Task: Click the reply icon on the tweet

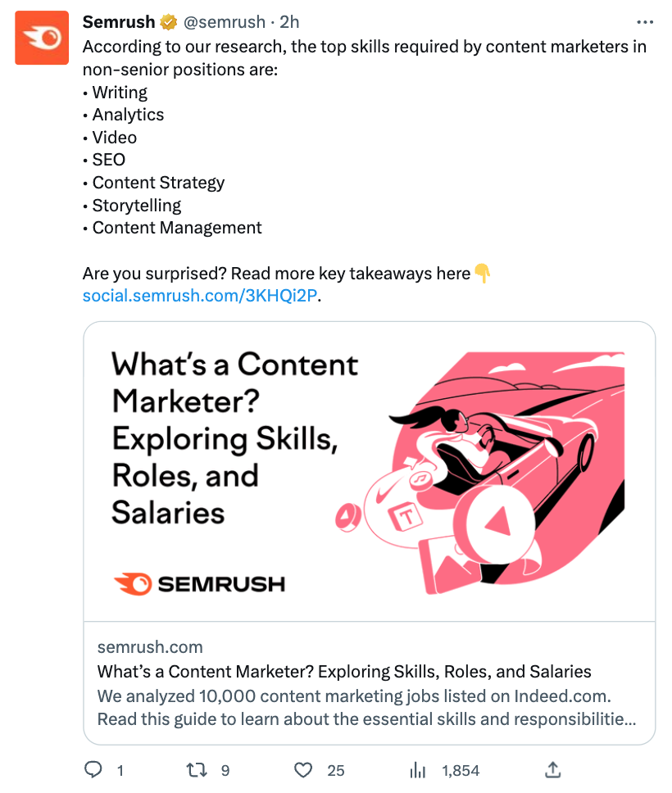Action: 94,770
